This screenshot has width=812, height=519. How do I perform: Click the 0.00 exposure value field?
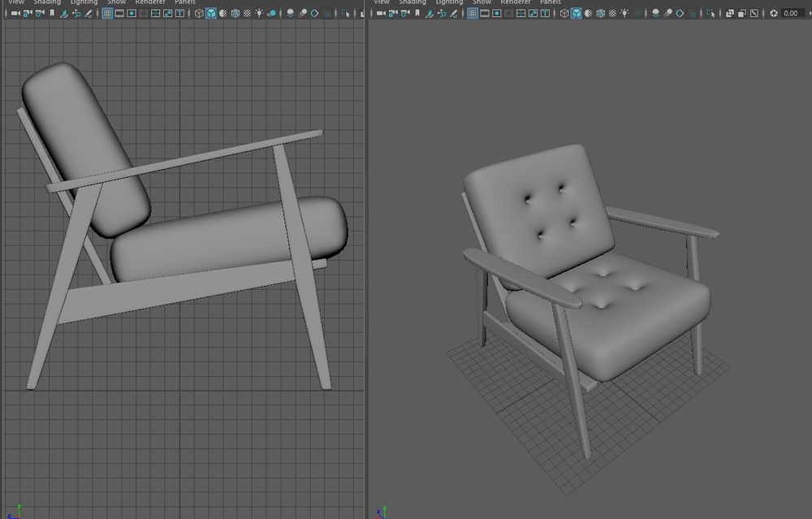(x=792, y=14)
